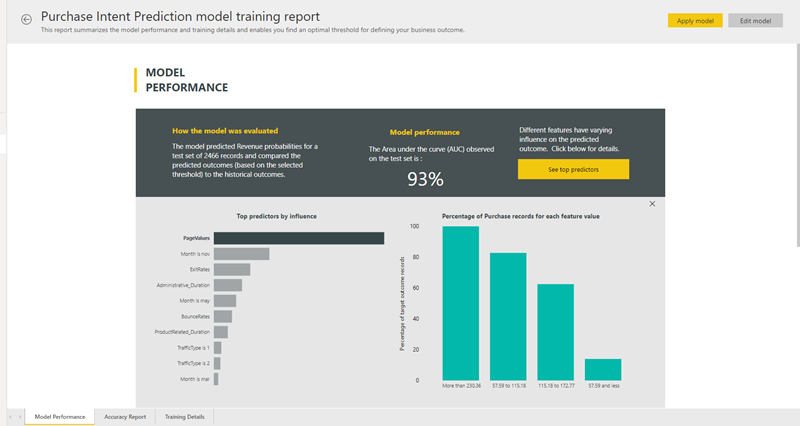Select the 'Month is nov' bar
Screen dimensions: 800x426
coord(241,254)
